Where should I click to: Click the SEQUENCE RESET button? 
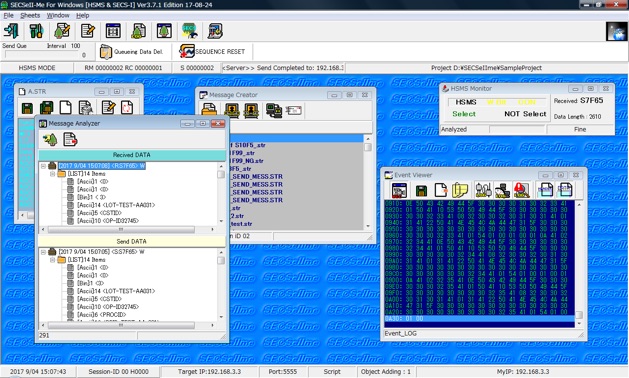point(212,52)
